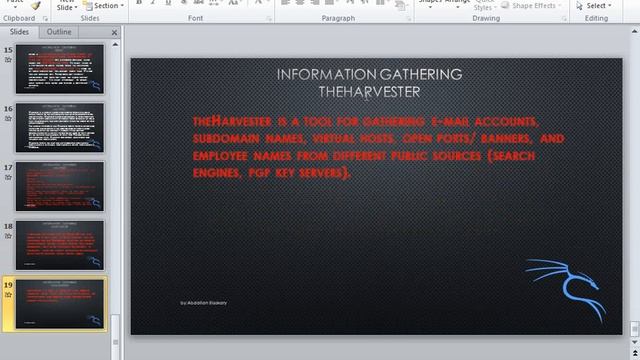Select slide 15 thumbnail
This screenshot has height=360, width=640.
point(60,69)
